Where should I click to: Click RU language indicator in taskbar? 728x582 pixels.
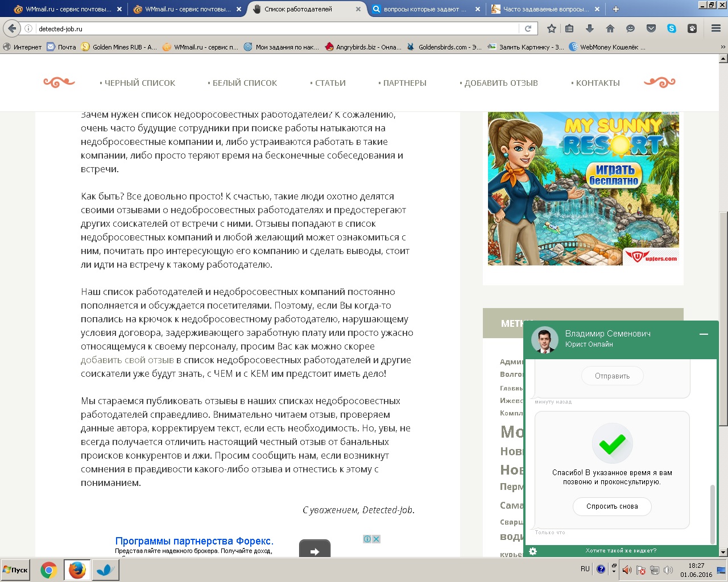click(585, 569)
